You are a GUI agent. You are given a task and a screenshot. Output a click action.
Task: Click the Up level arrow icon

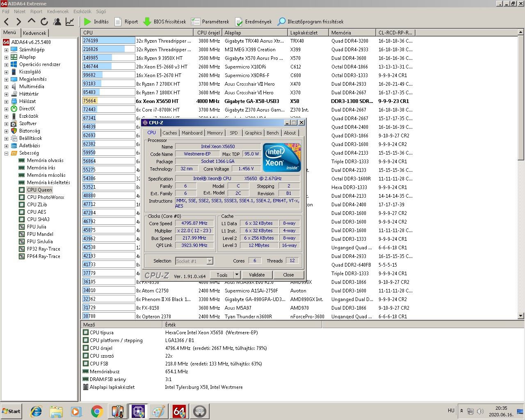click(32, 21)
